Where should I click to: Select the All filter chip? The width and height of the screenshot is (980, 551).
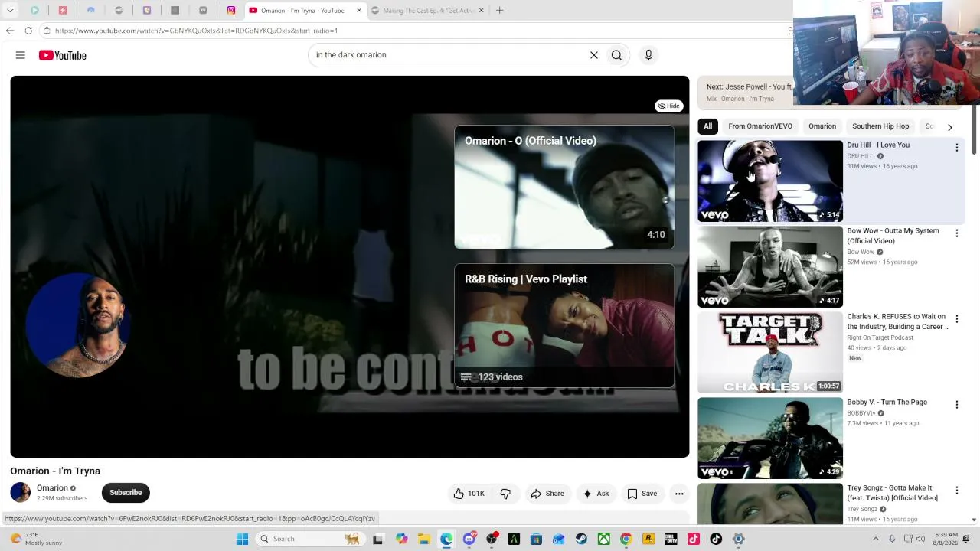coord(708,126)
